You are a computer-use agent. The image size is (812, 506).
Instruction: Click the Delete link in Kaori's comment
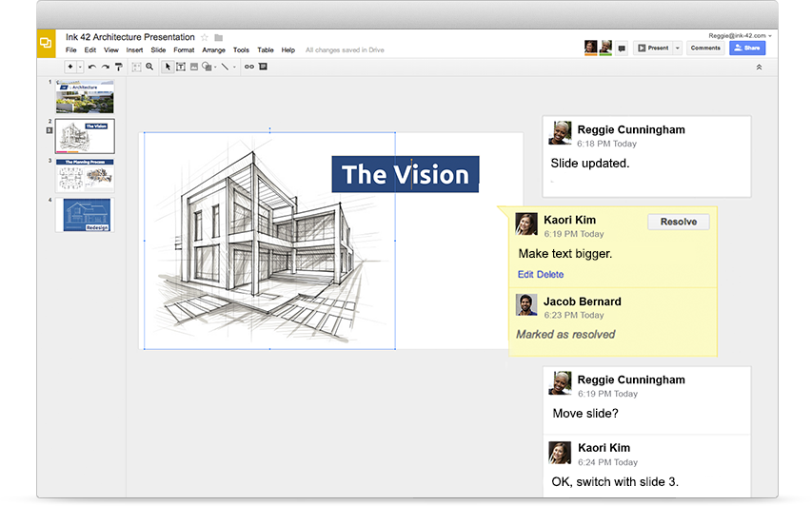tap(550, 274)
